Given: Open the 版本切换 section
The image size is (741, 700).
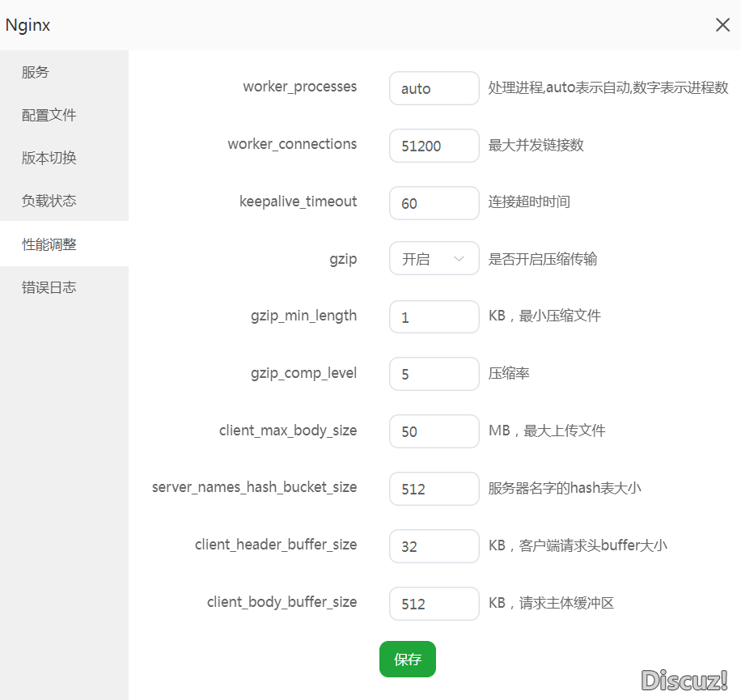Looking at the screenshot, I should point(49,158).
